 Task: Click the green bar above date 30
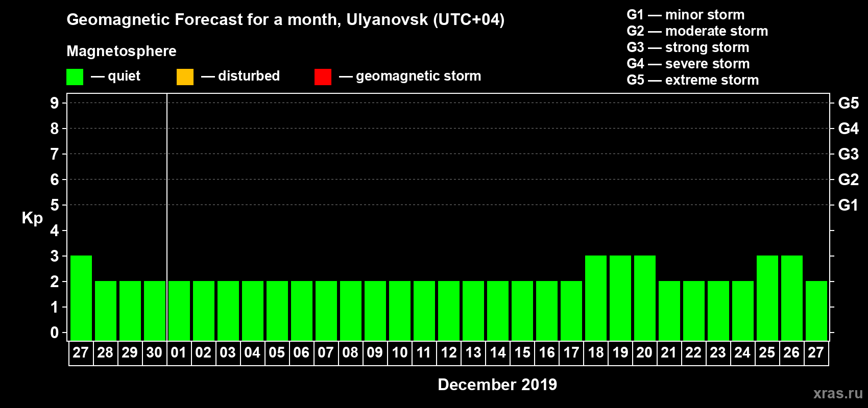point(155,311)
